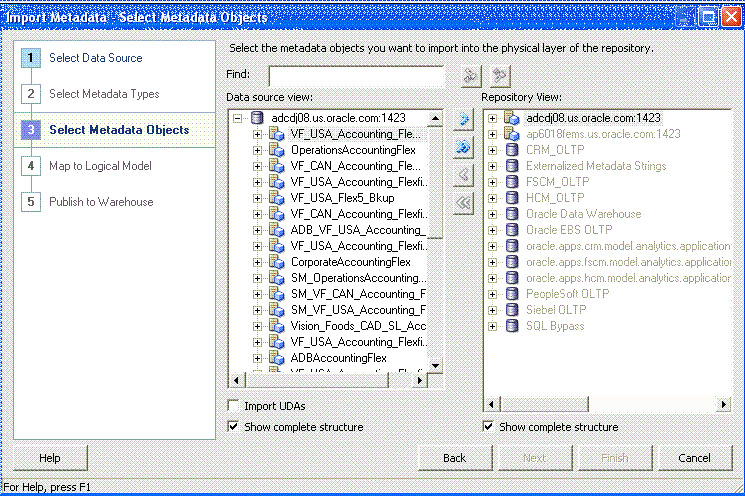Click the HCM_OLTP database icon
Image resolution: width=745 pixels, height=496 pixels.
pos(512,198)
